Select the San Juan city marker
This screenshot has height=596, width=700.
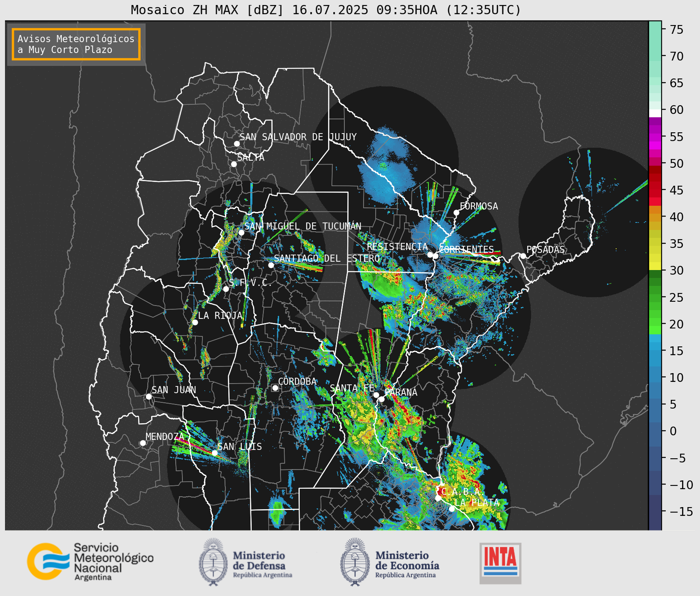[149, 396]
